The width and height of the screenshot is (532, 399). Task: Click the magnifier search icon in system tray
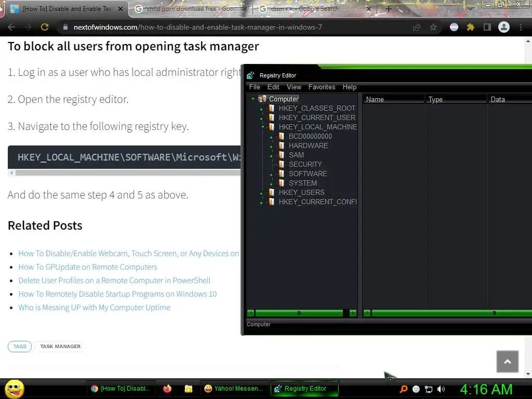coord(403,389)
